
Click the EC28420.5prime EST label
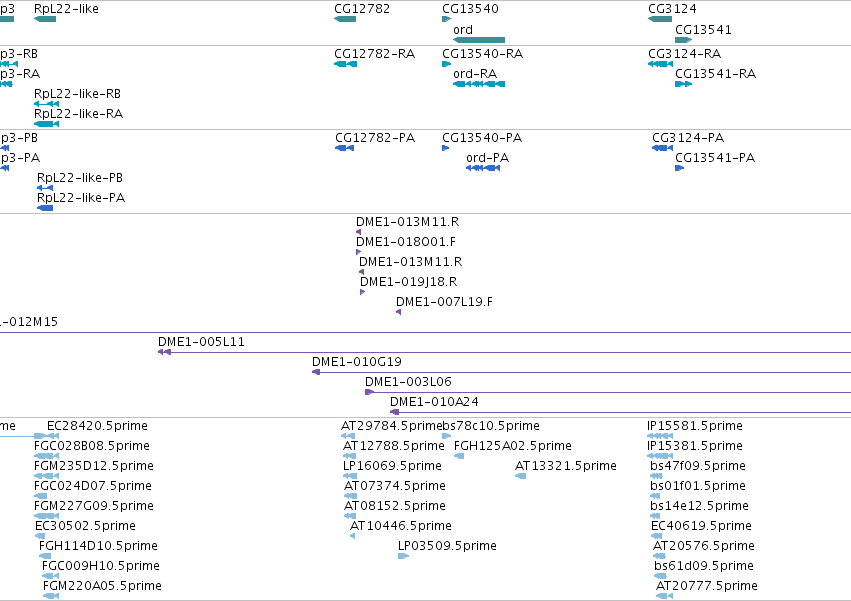97,426
